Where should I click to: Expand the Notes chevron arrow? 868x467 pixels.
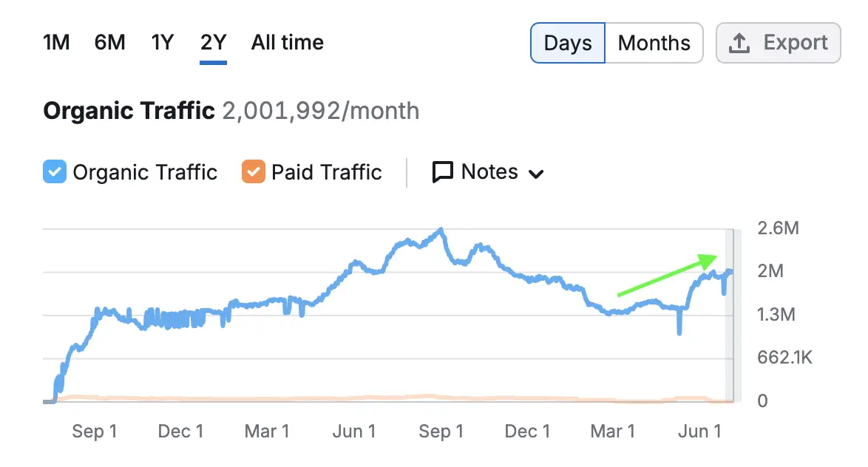(x=536, y=174)
